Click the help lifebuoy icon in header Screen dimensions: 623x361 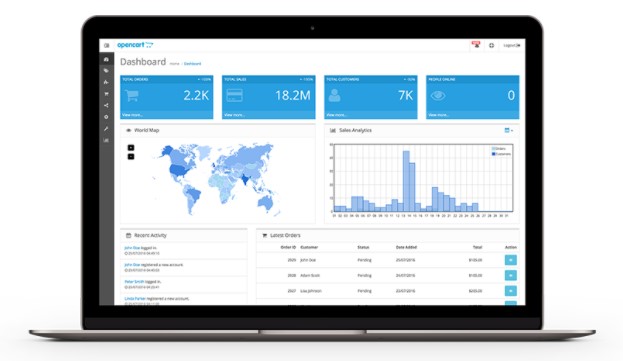point(491,45)
